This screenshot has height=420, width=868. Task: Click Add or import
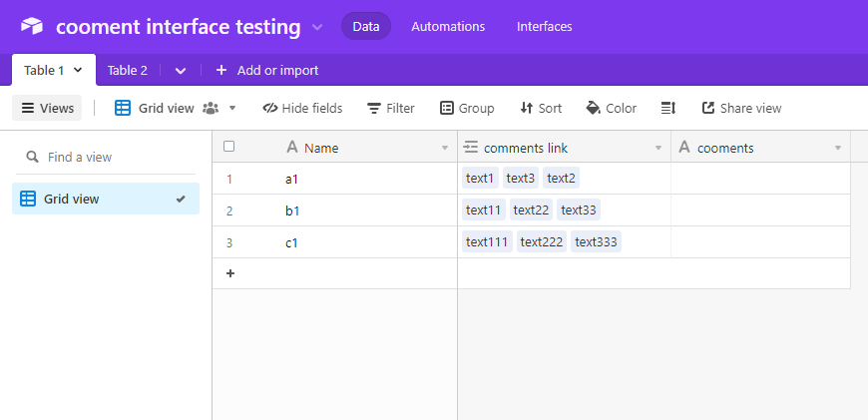[267, 70]
